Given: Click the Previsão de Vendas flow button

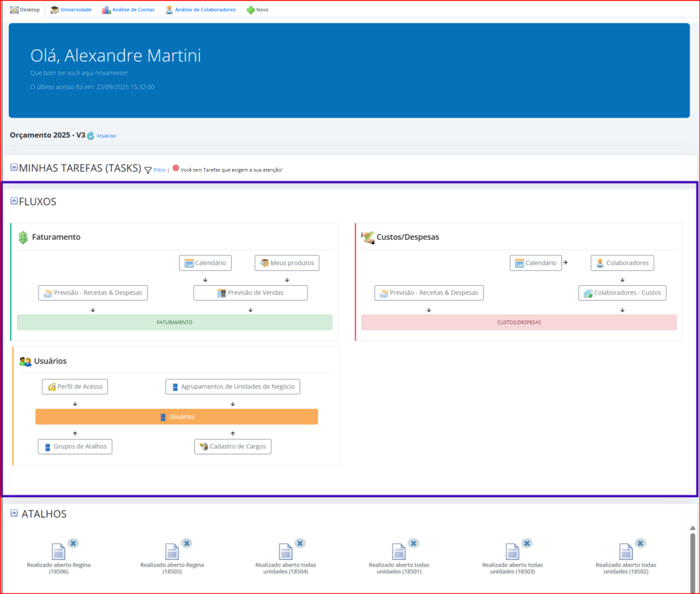Looking at the screenshot, I should point(250,293).
